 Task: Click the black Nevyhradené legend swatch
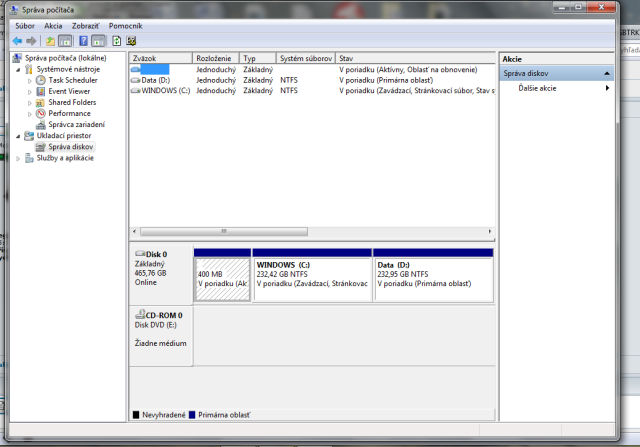(136, 415)
